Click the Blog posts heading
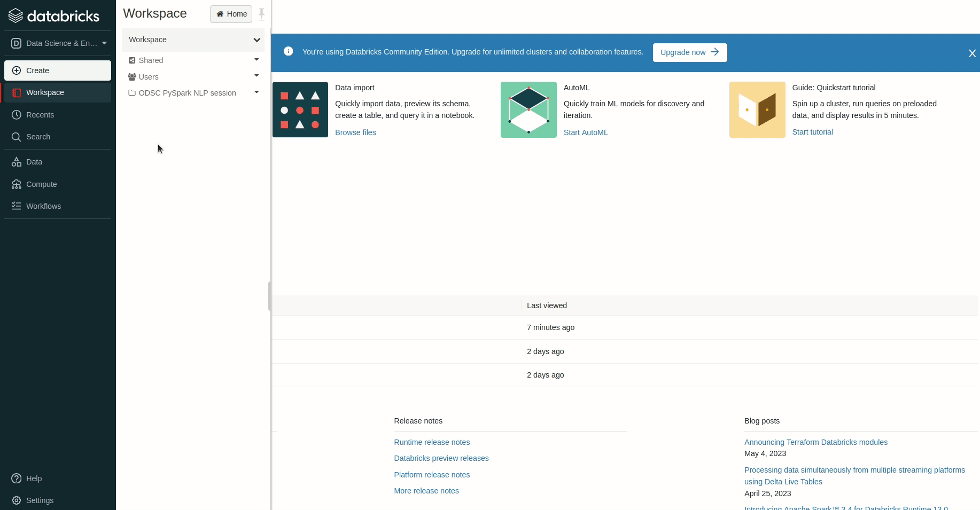The image size is (980, 510). pos(762,421)
